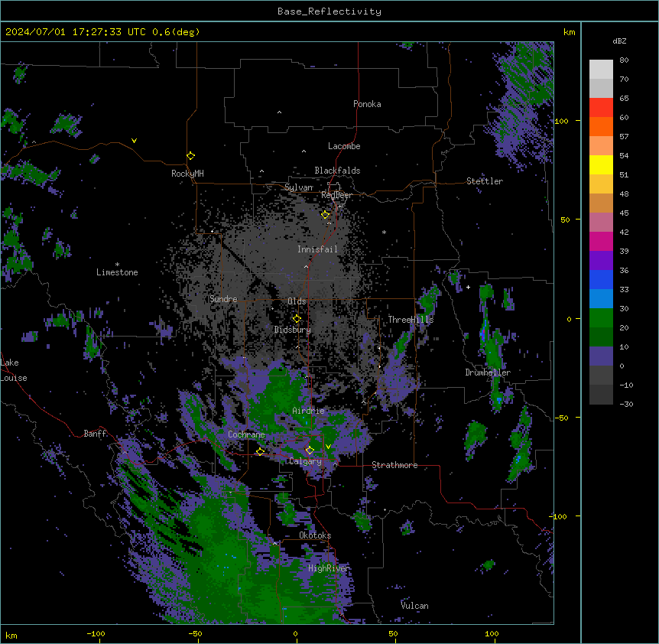Click the Okotoks city label
This screenshot has width=659, height=644.
point(315,535)
